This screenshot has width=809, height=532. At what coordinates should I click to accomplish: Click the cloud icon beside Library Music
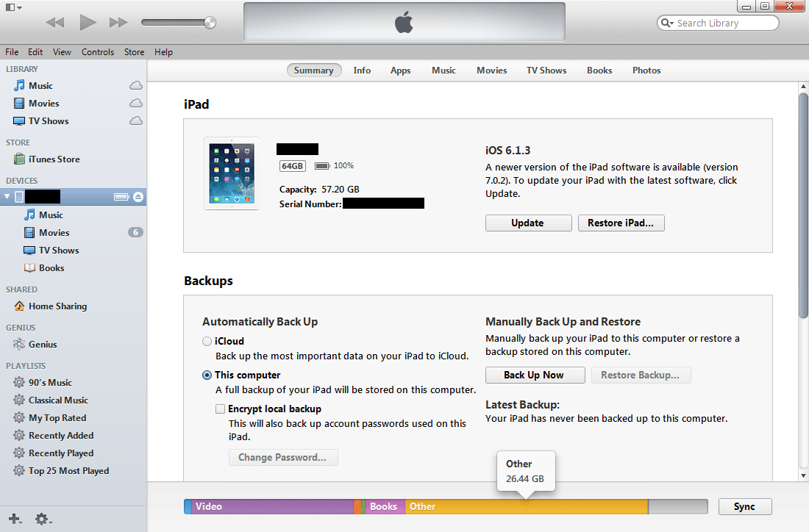136,85
